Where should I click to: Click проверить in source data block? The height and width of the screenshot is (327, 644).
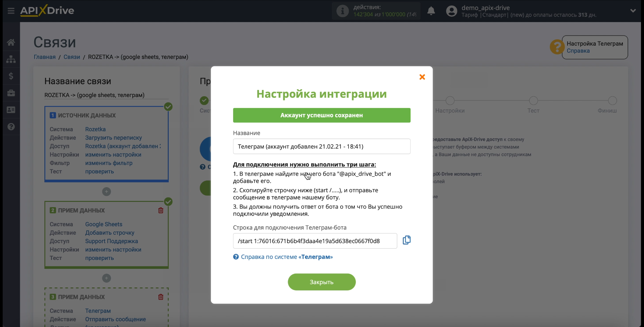(x=99, y=171)
